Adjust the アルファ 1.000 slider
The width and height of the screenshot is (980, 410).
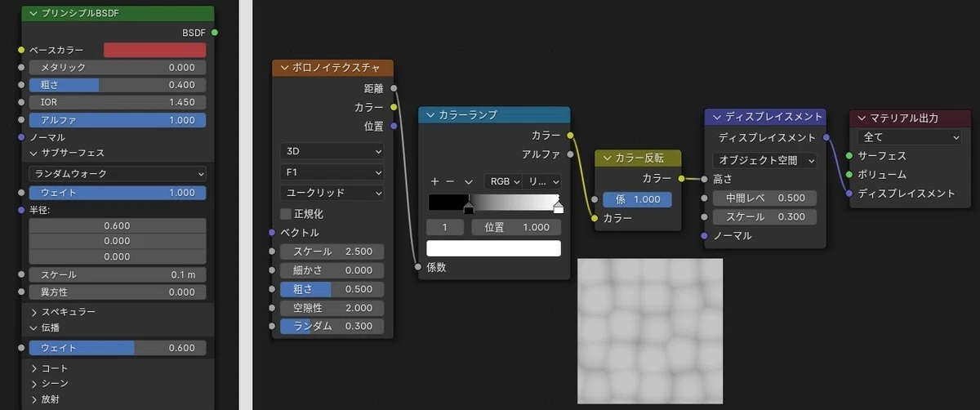(118, 120)
